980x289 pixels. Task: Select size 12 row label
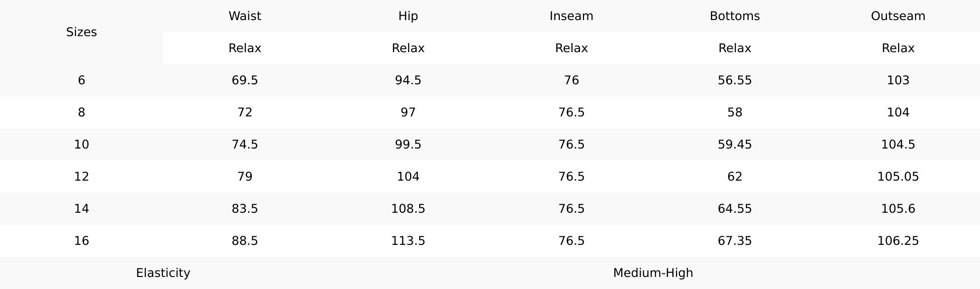(81, 177)
